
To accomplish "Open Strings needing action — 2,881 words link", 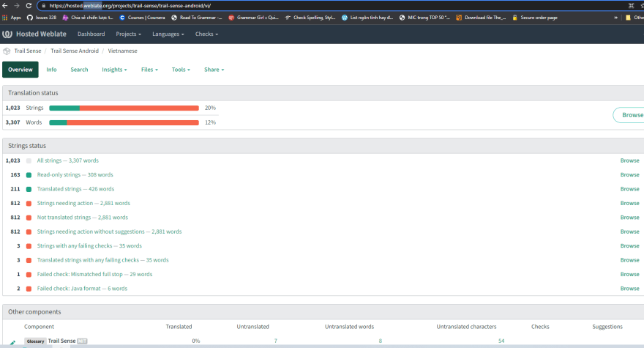I will tap(83, 203).
